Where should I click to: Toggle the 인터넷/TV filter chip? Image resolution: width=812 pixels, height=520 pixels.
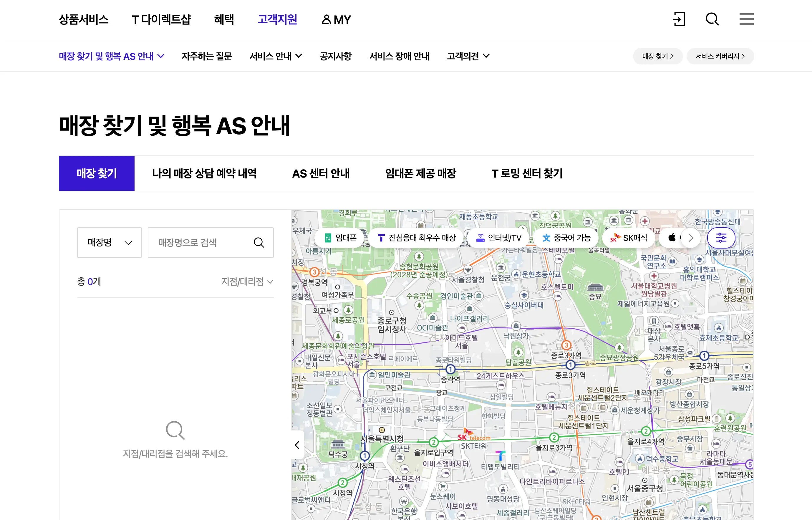pyautogui.click(x=499, y=238)
